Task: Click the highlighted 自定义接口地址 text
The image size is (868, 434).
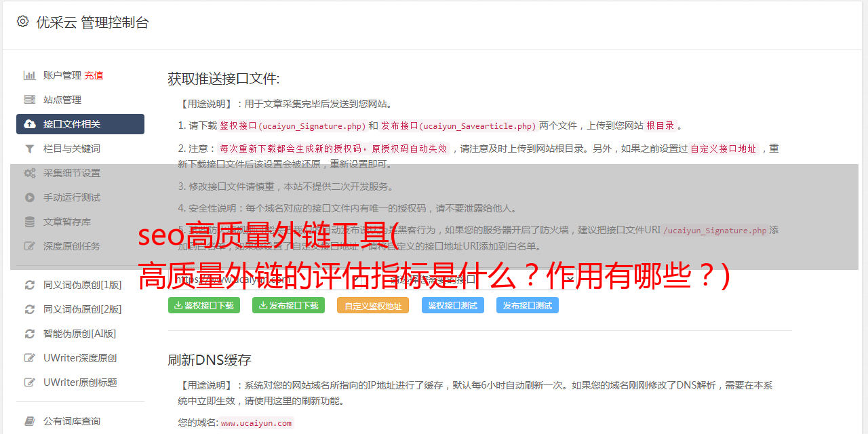Action: 723,149
